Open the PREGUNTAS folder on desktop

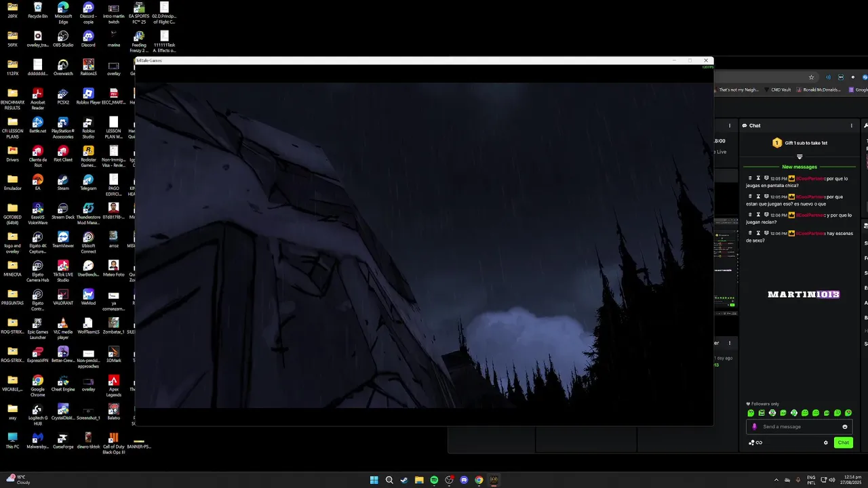(12, 296)
